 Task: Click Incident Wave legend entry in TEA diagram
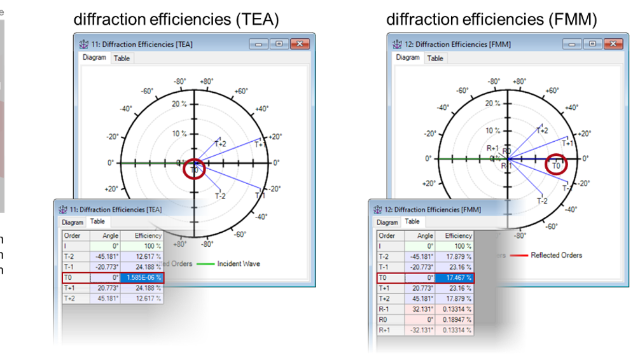point(229,264)
